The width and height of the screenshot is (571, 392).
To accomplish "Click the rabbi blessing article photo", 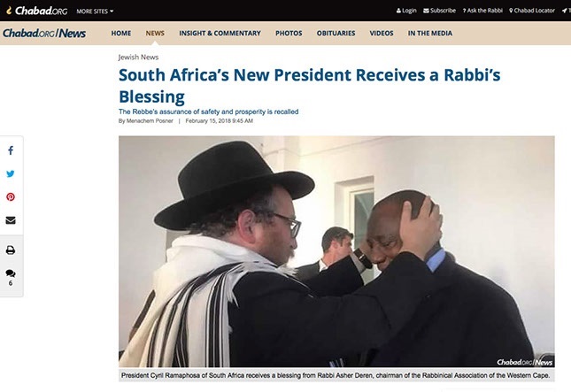I will pos(336,251).
